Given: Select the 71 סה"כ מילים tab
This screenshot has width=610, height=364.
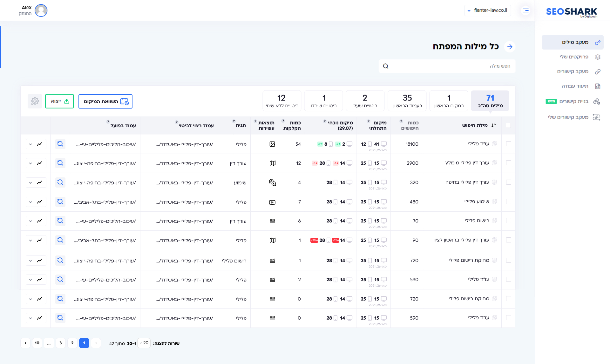Looking at the screenshot, I should [490, 101].
